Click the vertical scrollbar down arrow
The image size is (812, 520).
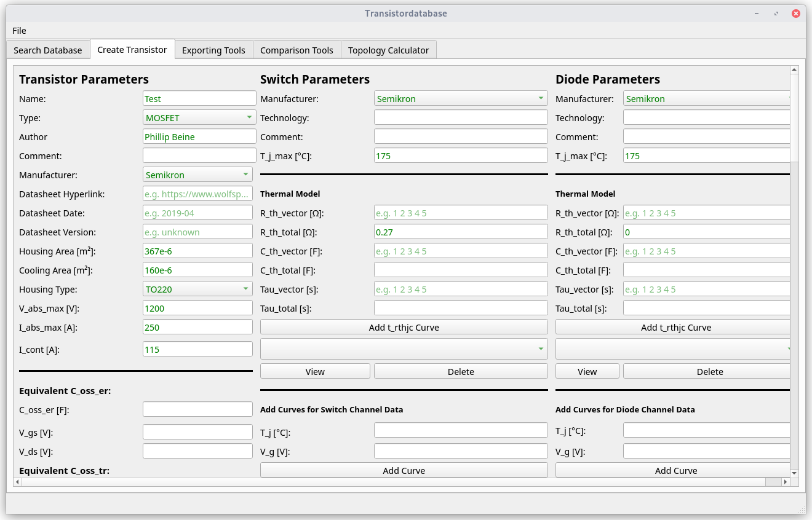click(x=794, y=473)
